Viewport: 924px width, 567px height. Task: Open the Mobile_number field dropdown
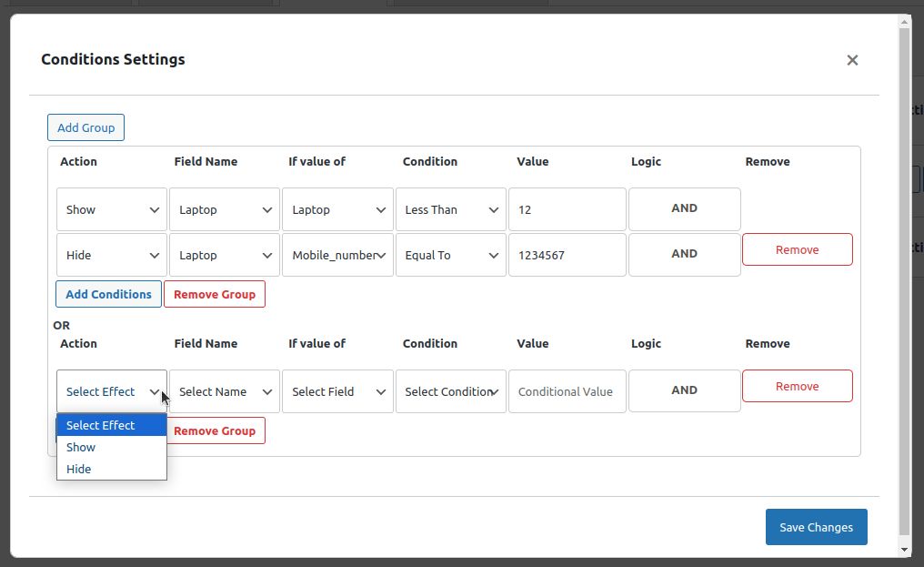(x=337, y=255)
